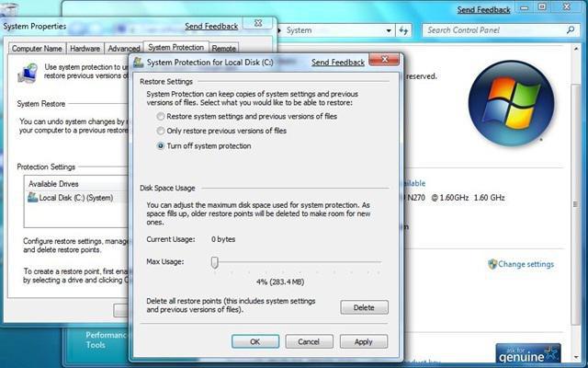Click the System Protection dialog title icon

(139, 63)
